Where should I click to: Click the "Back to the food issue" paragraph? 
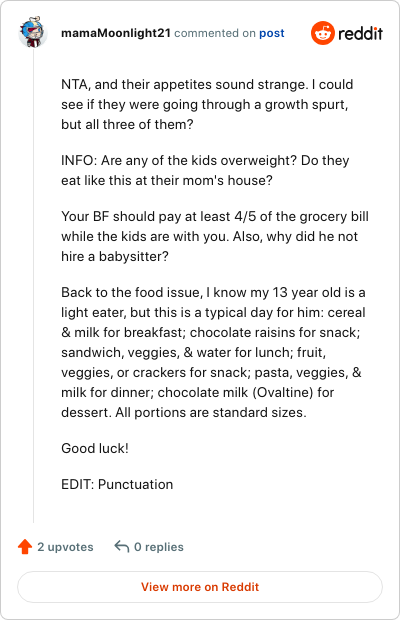(x=213, y=352)
